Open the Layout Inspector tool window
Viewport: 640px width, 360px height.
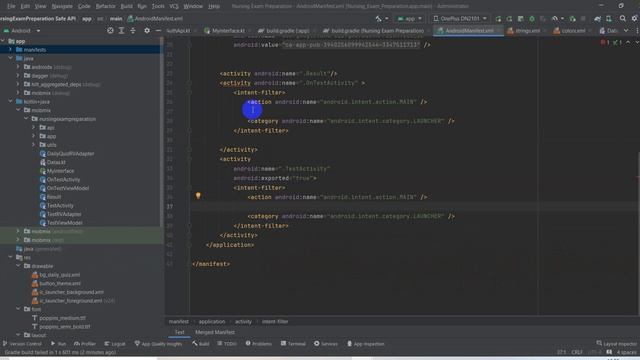[616, 344]
